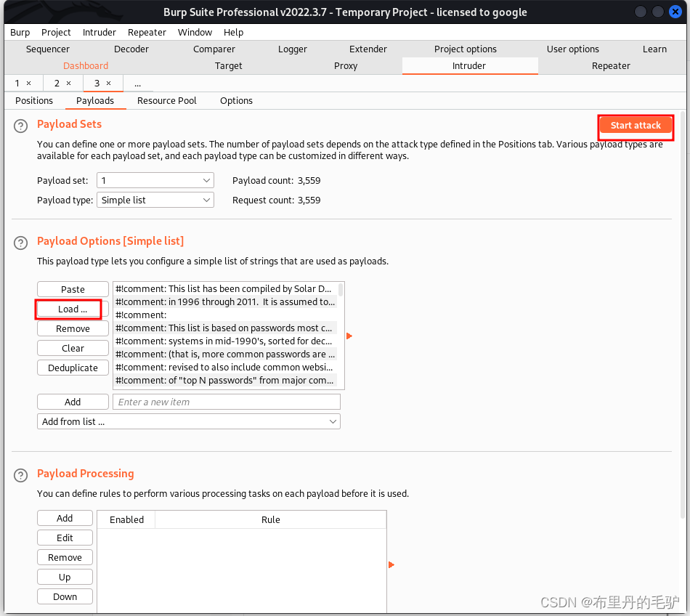This screenshot has width=690, height=616.
Task: Click the Up button for rules
Action: pos(65,577)
